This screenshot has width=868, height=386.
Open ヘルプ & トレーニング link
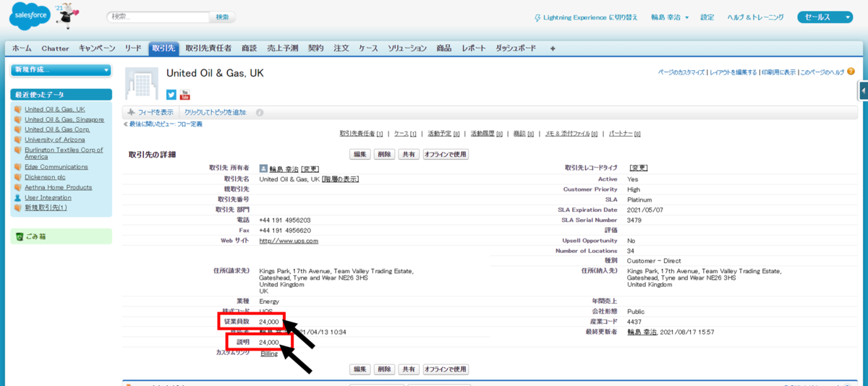pos(754,17)
